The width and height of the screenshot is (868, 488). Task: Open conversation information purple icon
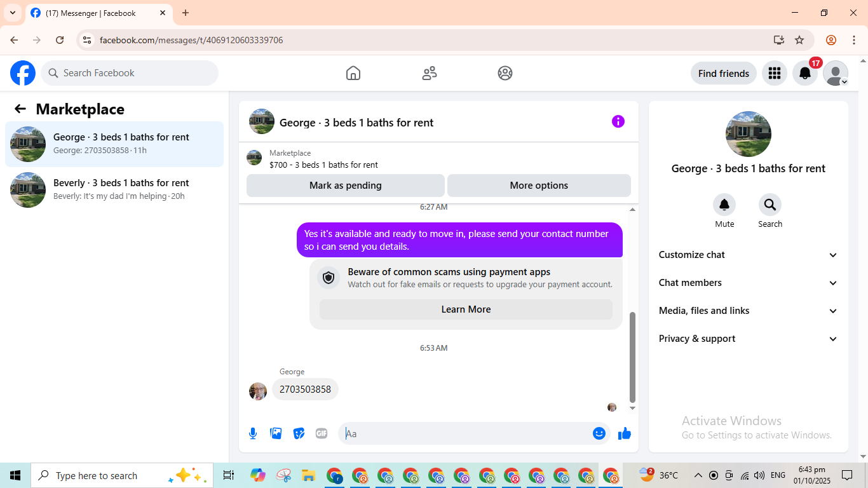[x=618, y=121]
